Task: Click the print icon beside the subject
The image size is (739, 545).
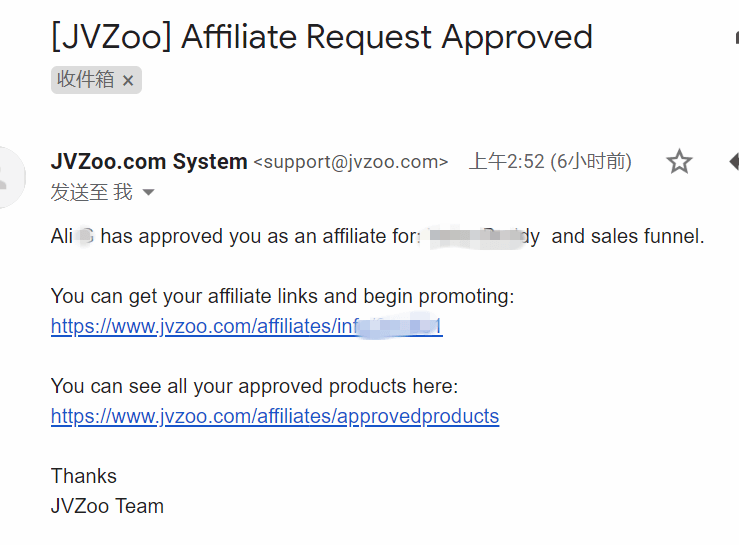Action: tap(735, 37)
